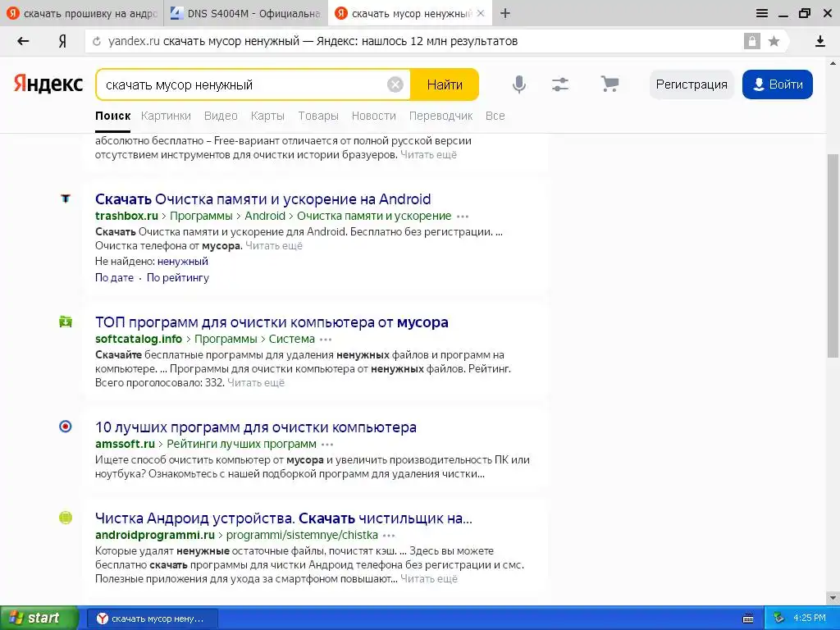Open the three-dot menu next to trashbox.ru result
The image size is (840, 630).
click(463, 217)
